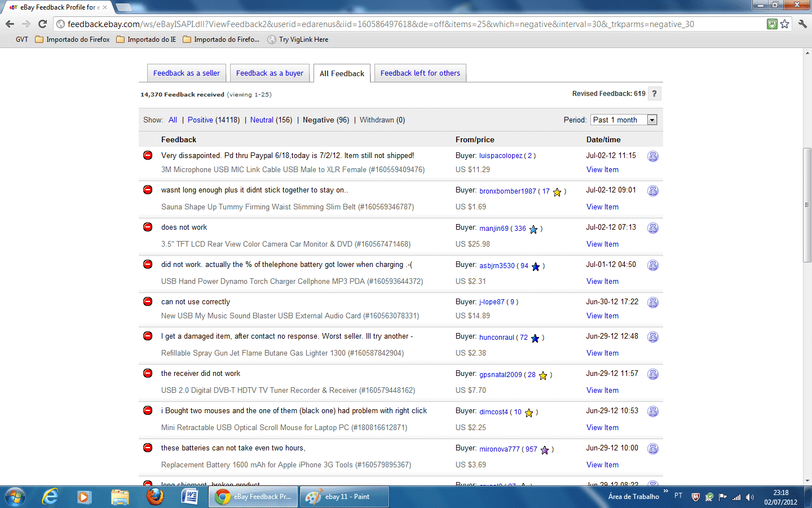Viewport: 812px width, 508px height.
Task: Click feedback profile icon beside manjin69 row
Action: click(652, 228)
